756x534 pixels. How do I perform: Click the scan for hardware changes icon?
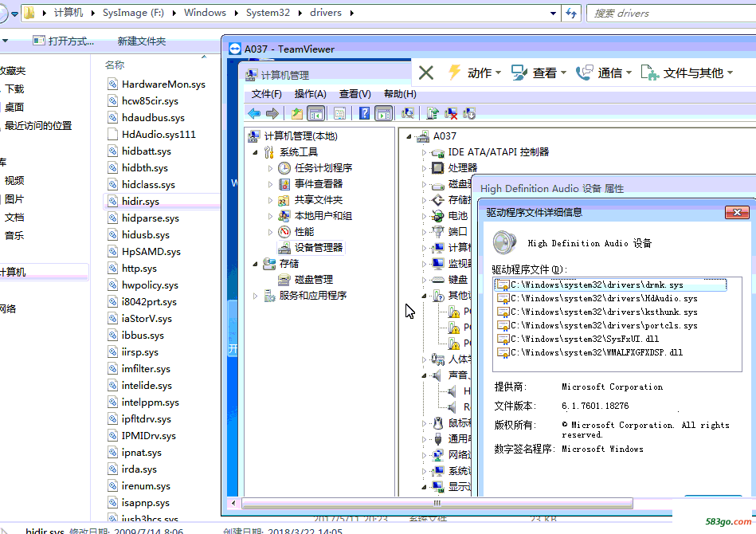point(408,114)
